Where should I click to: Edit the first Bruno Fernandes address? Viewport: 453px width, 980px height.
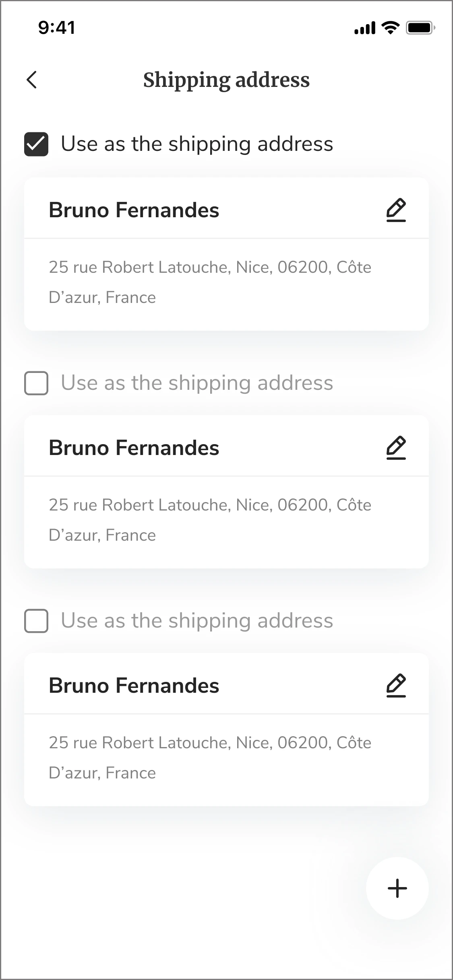(x=396, y=210)
